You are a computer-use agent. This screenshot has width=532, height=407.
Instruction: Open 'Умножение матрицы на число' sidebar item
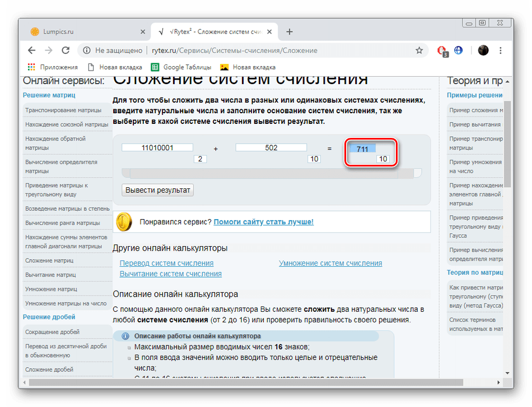66,303
